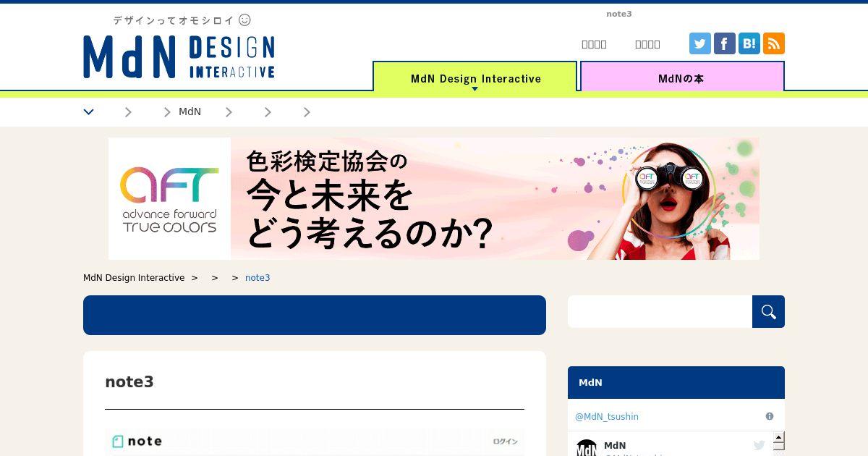Click the bold MdN name in the tweet
This screenshot has height=456, width=868.
(x=615, y=446)
